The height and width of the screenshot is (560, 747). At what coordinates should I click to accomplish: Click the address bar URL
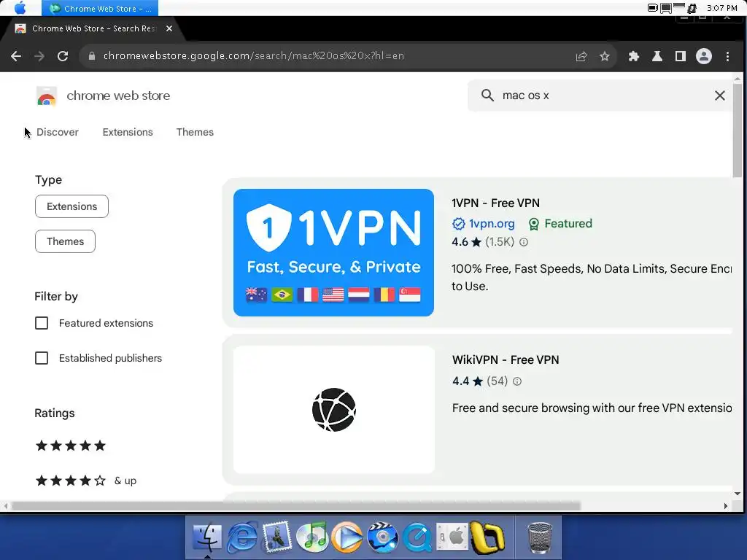tap(253, 55)
